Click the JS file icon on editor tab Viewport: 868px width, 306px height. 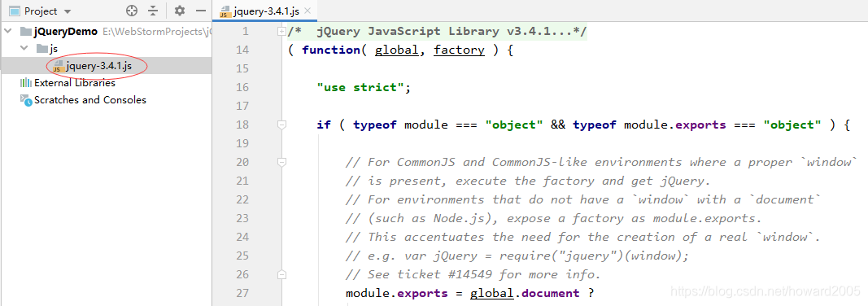(x=225, y=11)
